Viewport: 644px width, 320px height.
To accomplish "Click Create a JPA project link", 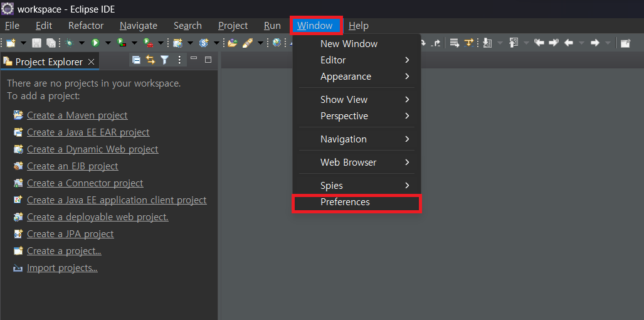I will tap(70, 234).
